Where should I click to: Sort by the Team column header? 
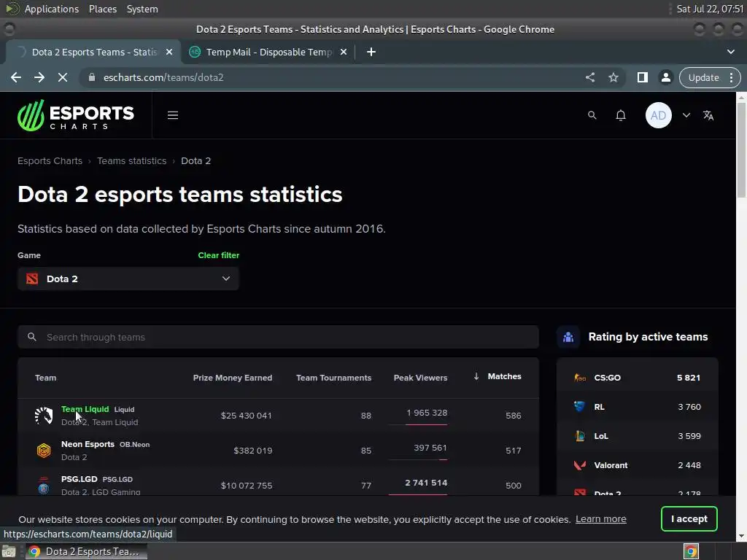46,378
